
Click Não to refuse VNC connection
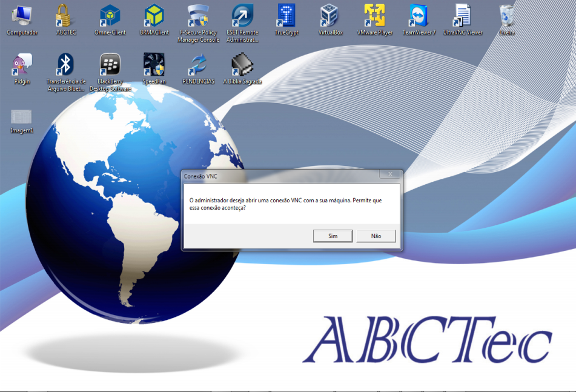click(x=376, y=236)
